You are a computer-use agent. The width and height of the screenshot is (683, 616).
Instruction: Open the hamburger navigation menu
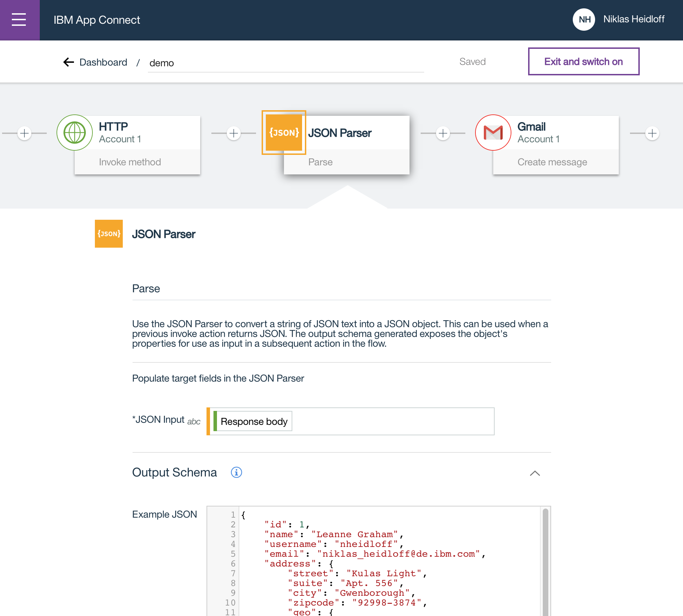(x=19, y=20)
